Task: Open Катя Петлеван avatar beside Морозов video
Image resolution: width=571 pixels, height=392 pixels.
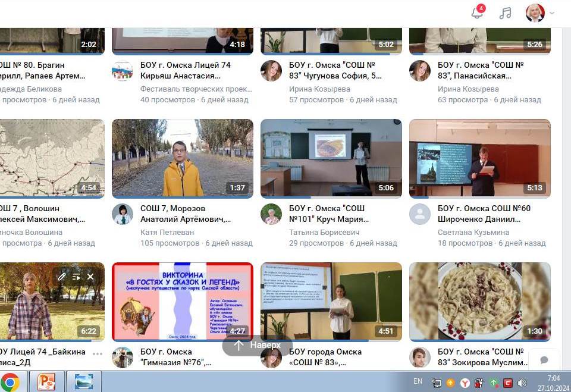Action: pyautogui.click(x=123, y=214)
